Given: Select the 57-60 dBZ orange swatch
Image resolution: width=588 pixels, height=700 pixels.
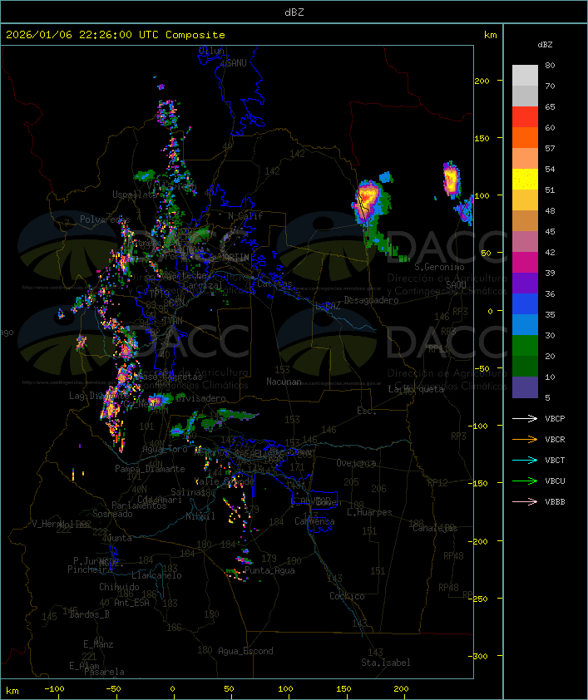Looking at the screenshot, I should pyautogui.click(x=525, y=137).
